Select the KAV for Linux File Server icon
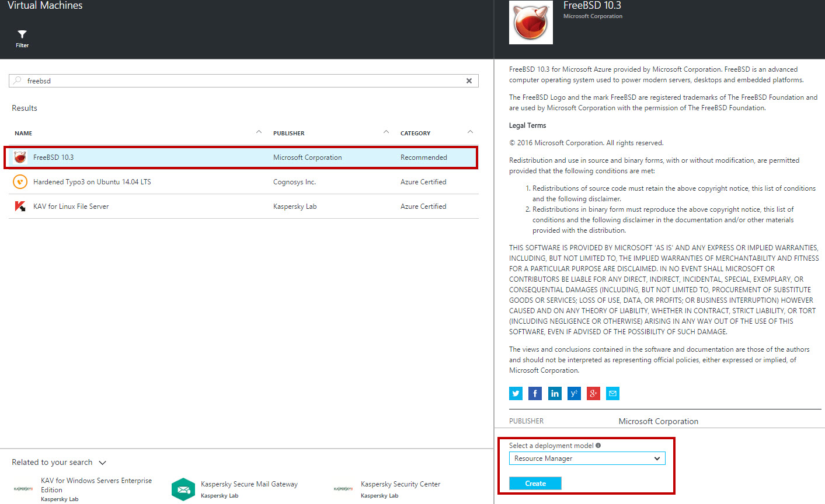 point(20,206)
